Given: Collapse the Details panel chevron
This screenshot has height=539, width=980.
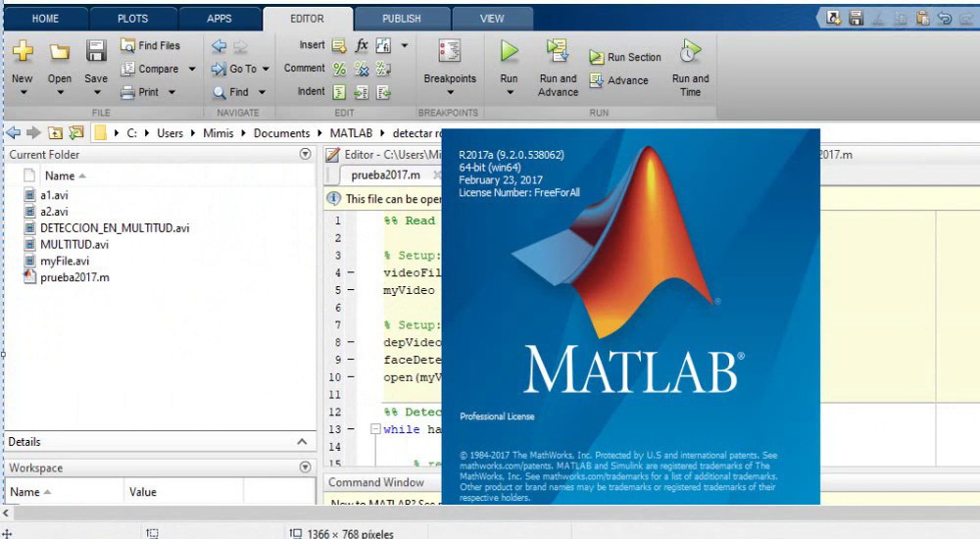Looking at the screenshot, I should point(302,441).
